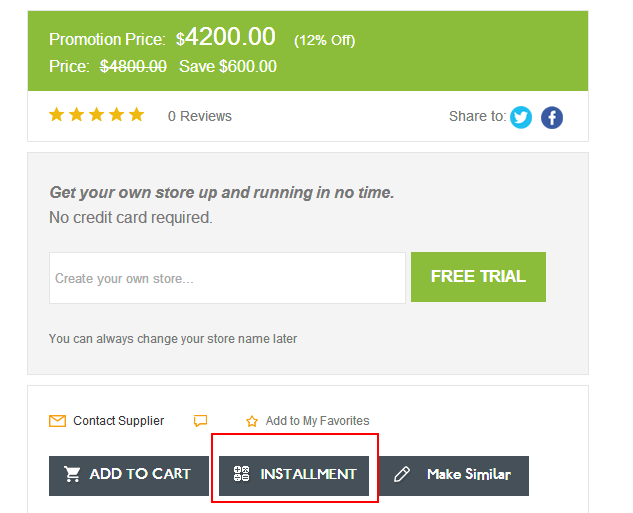Click Contact Supplier link text
633x513 pixels.
[119, 421]
